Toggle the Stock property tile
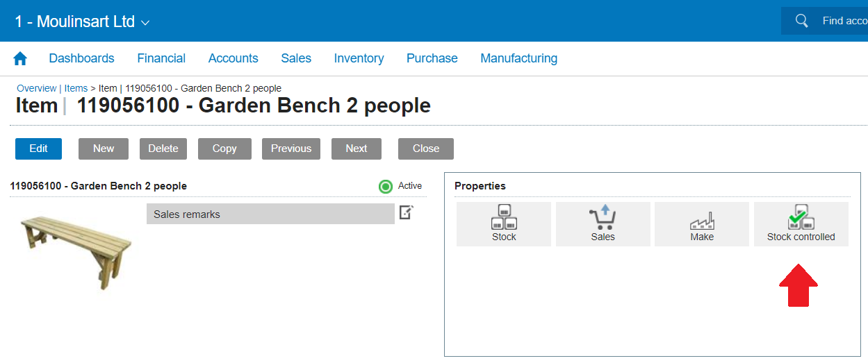This screenshot has width=868, height=363. (504, 224)
